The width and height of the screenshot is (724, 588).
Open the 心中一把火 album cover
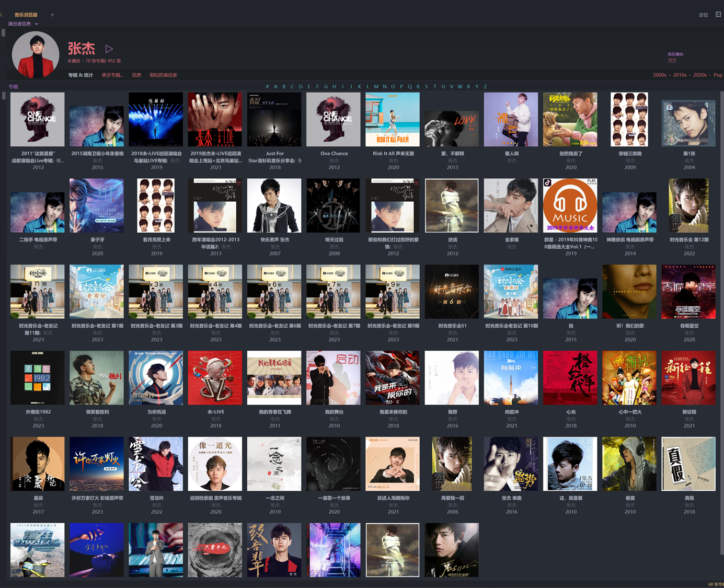629,378
